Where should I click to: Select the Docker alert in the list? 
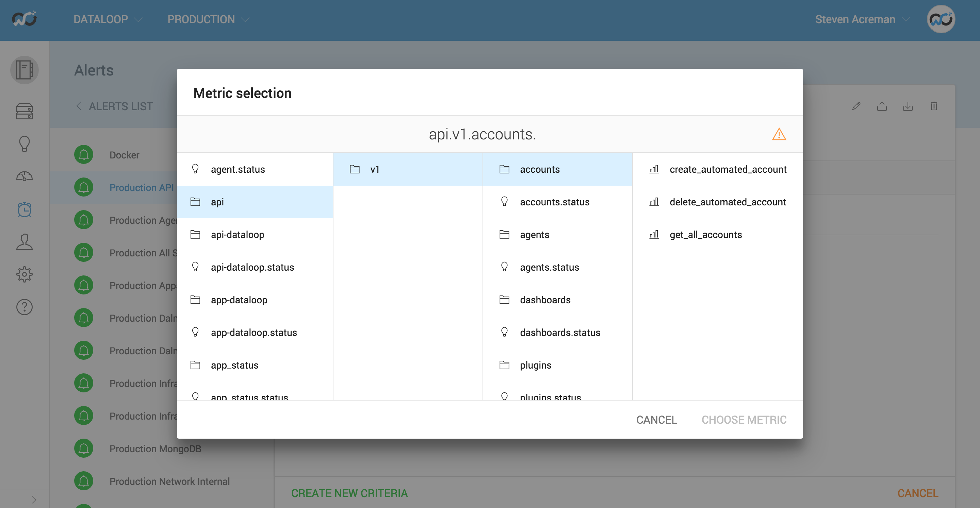pyautogui.click(x=125, y=155)
